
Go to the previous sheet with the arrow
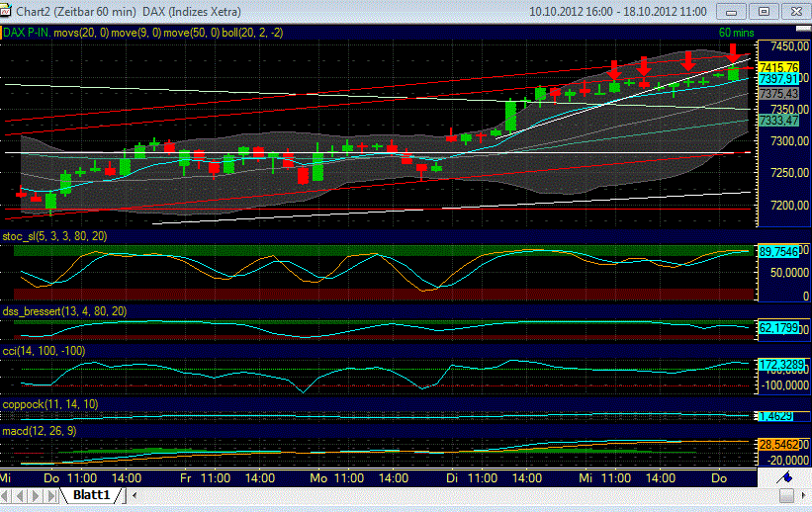pyautogui.click(x=20, y=495)
